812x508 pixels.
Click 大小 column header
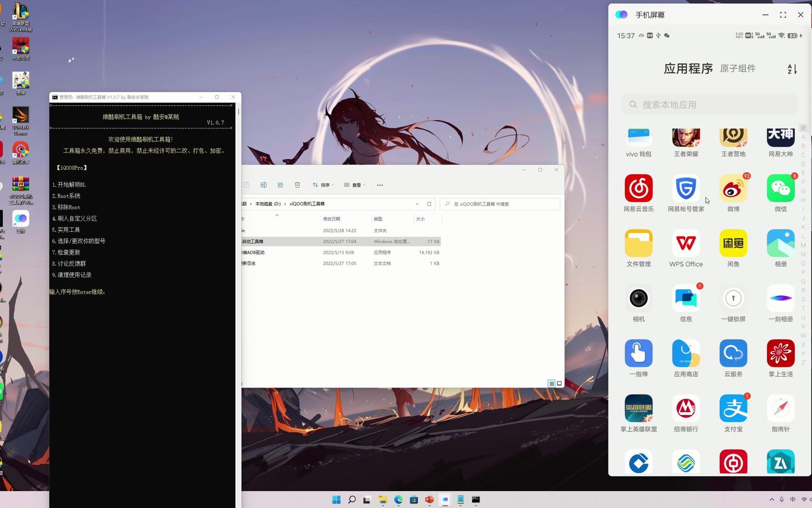click(420, 219)
